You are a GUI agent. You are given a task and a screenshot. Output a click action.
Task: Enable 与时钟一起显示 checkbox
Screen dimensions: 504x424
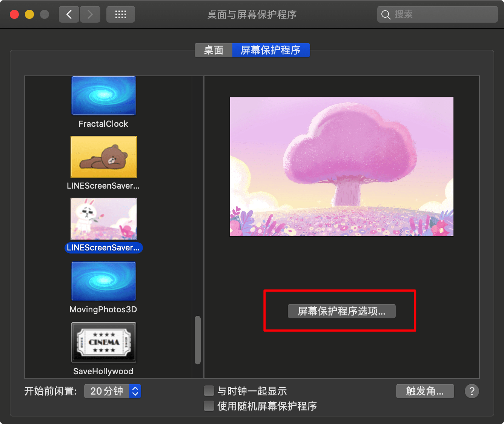point(209,390)
